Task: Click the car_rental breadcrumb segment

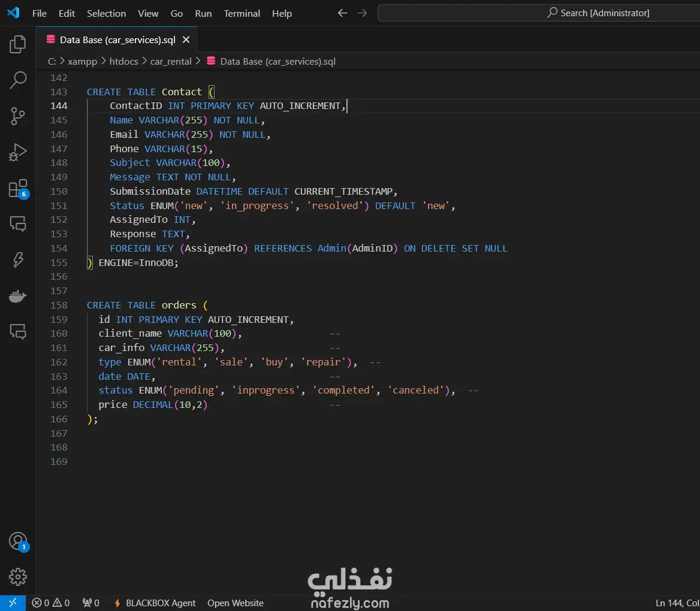Action: [x=171, y=62]
